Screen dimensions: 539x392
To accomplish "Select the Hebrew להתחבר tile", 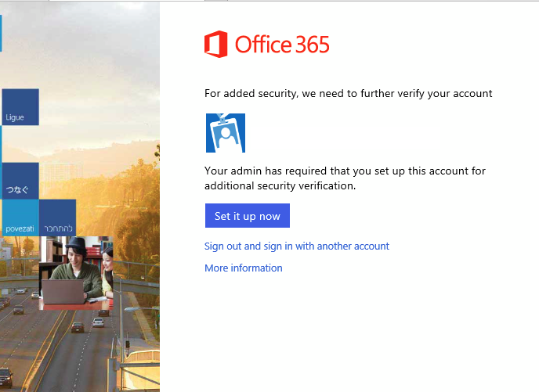I will (x=58, y=218).
